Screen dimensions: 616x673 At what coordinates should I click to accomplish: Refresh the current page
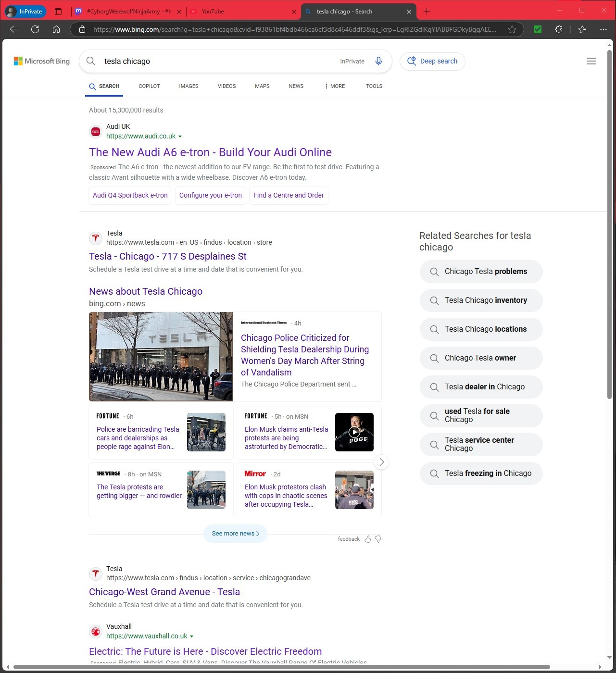click(35, 29)
